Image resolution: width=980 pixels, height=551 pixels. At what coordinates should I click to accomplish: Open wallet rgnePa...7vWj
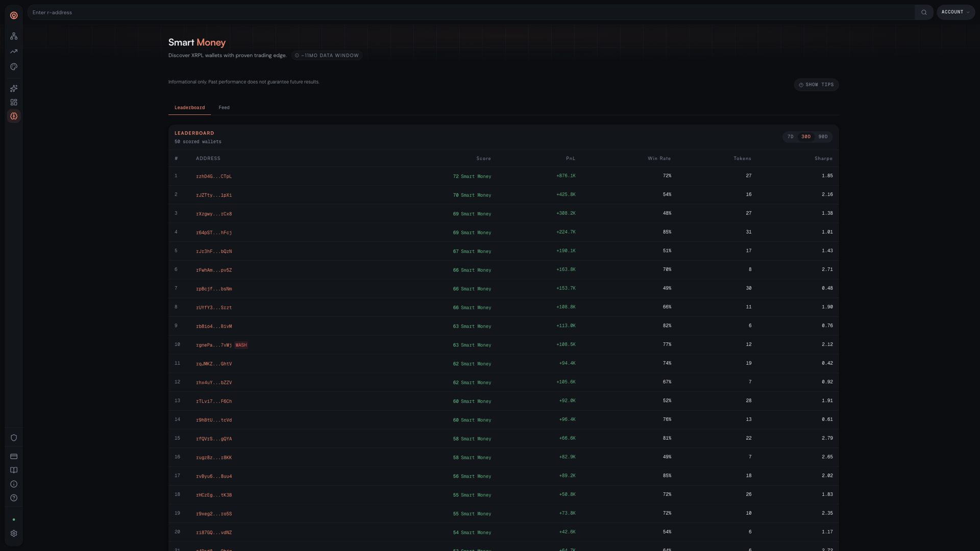click(x=214, y=345)
